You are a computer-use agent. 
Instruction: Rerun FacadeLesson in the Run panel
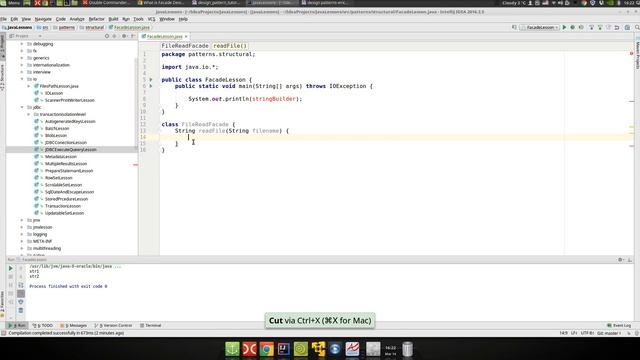click(x=11, y=268)
